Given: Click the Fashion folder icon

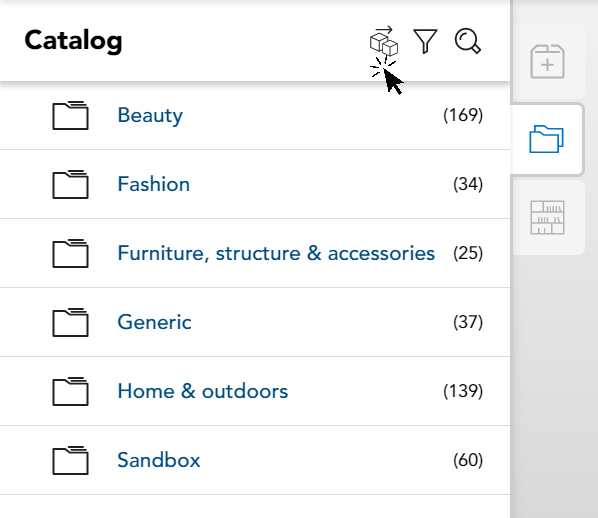Looking at the screenshot, I should 71,184.
